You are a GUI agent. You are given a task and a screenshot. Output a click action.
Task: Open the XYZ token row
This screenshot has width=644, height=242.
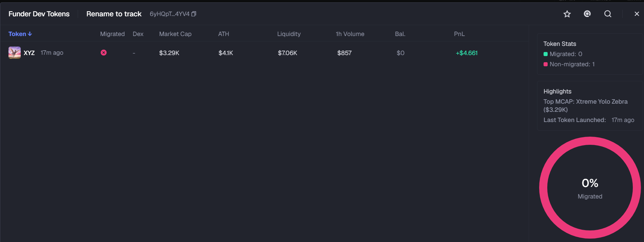point(264,53)
